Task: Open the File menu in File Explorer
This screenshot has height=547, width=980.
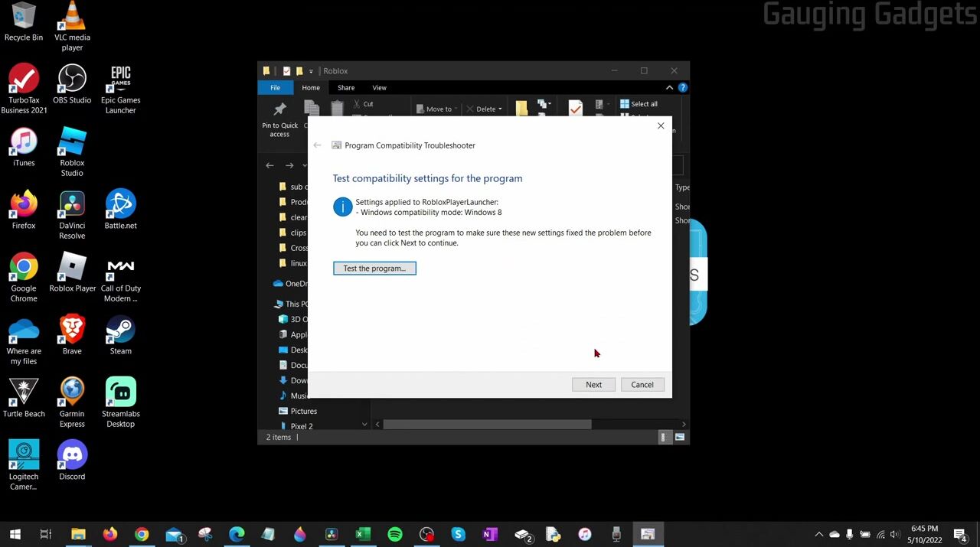Action: coord(275,88)
